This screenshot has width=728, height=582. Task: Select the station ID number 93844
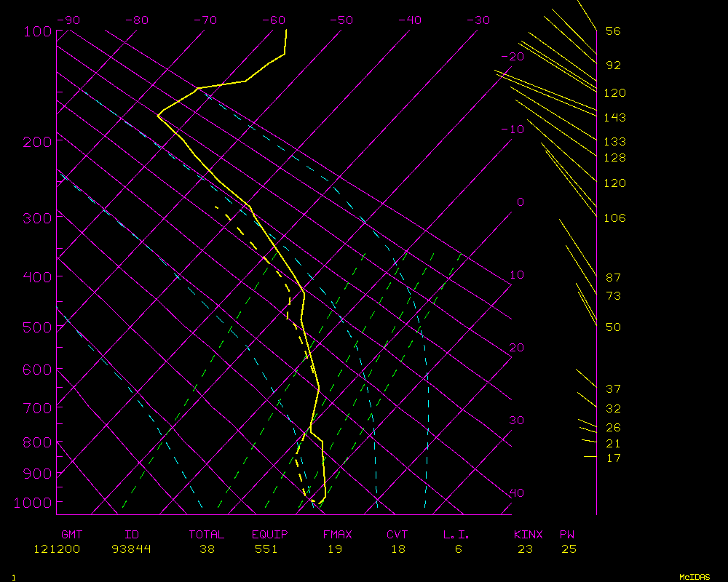tap(132, 549)
